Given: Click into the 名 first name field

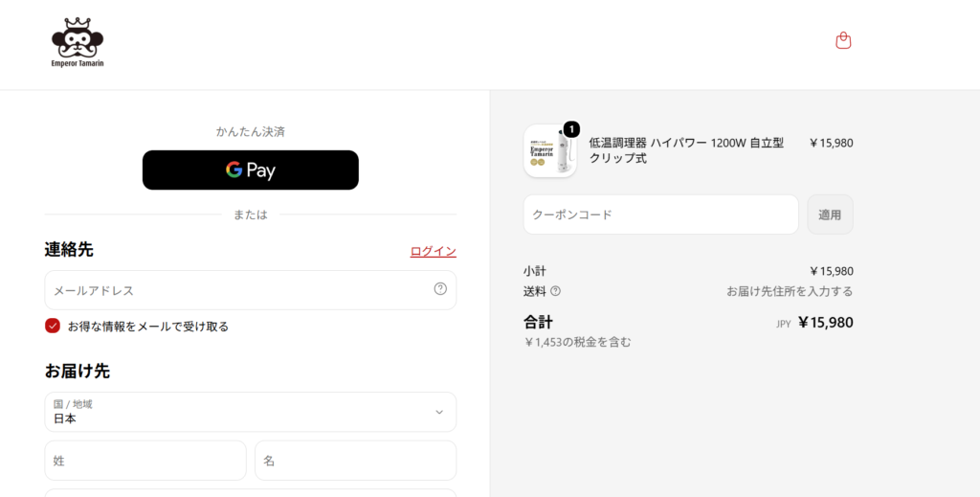Looking at the screenshot, I should click(x=356, y=461).
